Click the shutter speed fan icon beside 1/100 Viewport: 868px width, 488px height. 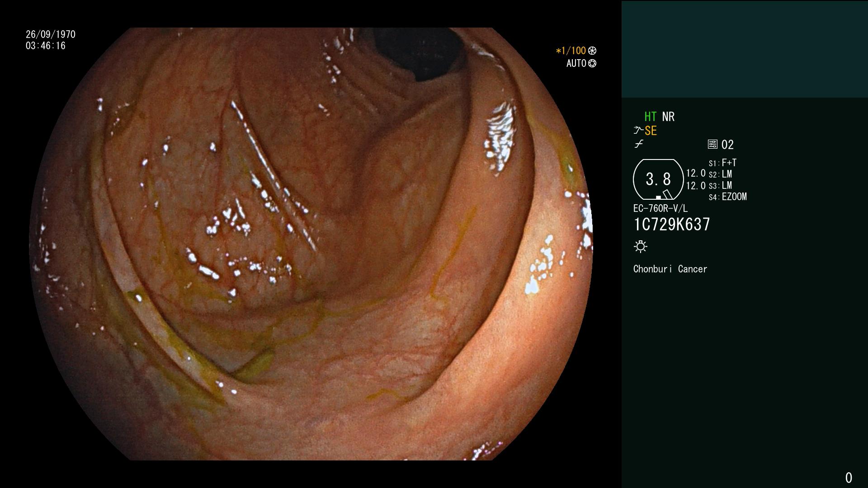[x=592, y=51]
